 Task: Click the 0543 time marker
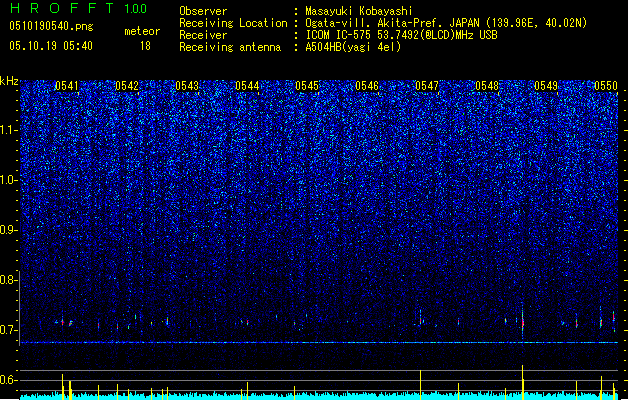pyautogui.click(x=187, y=86)
